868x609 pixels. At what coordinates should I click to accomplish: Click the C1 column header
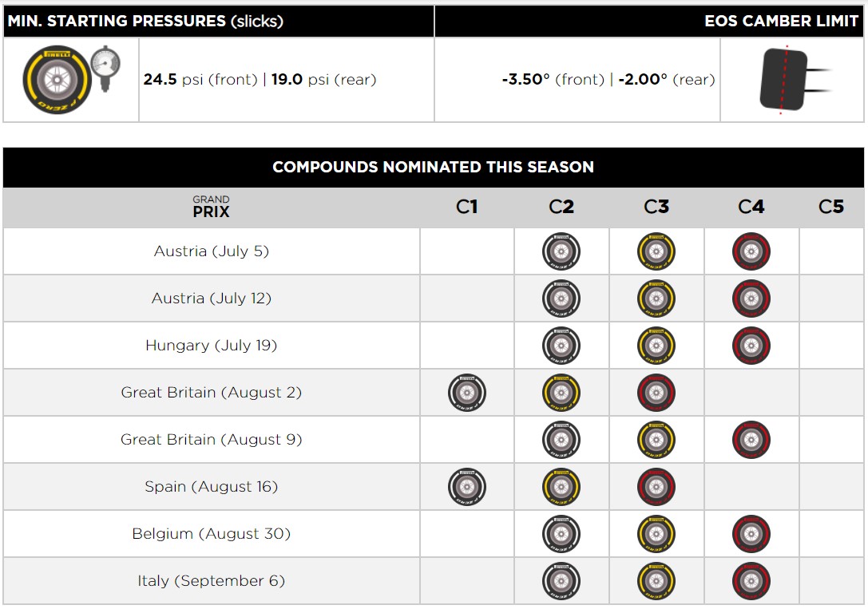(x=466, y=207)
